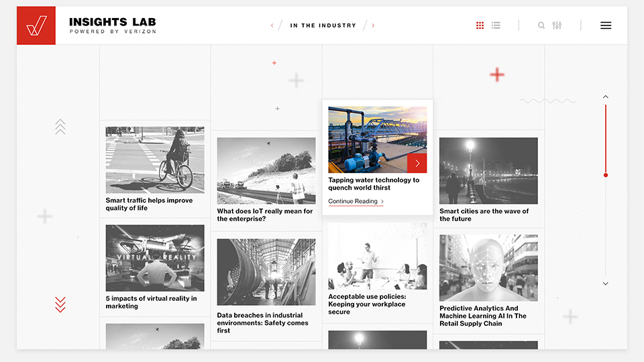Open 'Smart traffic helps improve quality of life'
Screen dimensions: 644x362
pos(149,204)
